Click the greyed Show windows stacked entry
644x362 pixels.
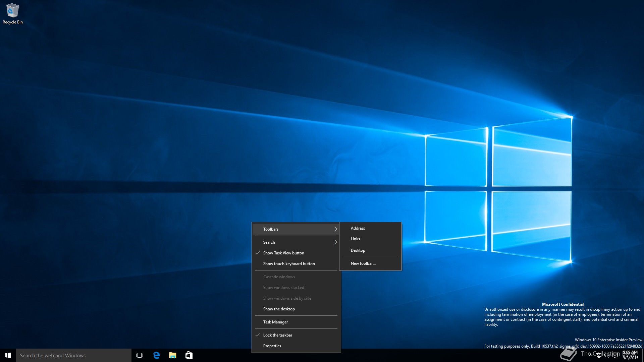296,288
